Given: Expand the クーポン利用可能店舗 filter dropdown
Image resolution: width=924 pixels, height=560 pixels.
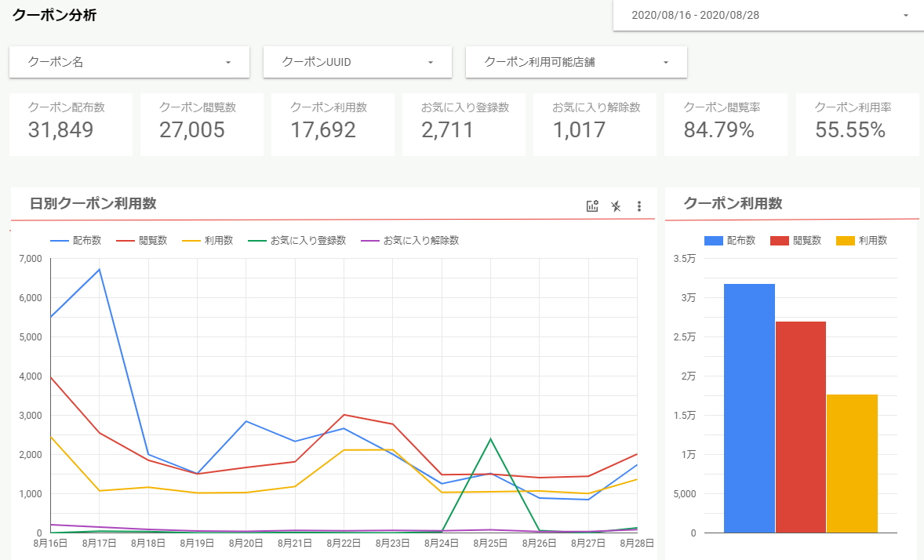Looking at the screenshot, I should pos(577,62).
